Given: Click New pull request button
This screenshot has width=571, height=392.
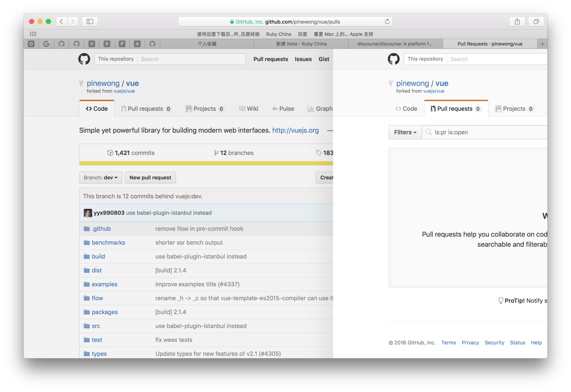Looking at the screenshot, I should pos(150,178).
